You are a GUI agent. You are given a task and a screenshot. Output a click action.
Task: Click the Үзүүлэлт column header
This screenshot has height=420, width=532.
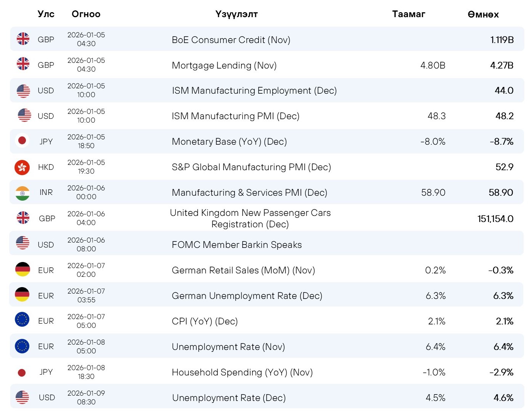236,14
